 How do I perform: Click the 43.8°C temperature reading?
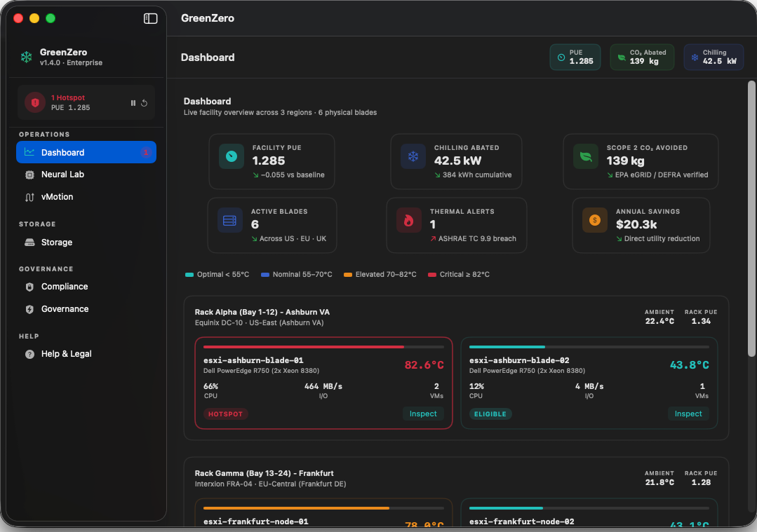[690, 365]
